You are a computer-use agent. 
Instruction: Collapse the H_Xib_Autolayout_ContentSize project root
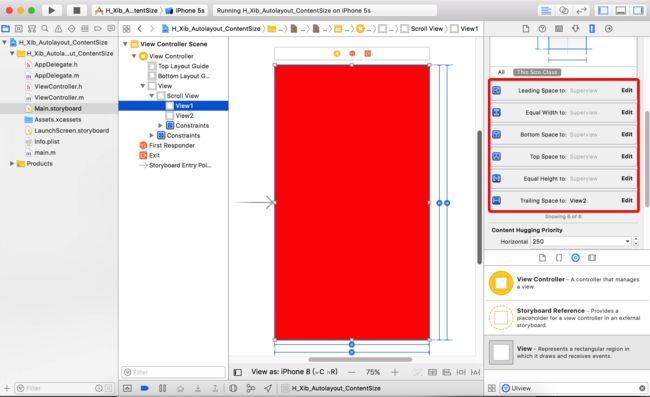coord(5,42)
